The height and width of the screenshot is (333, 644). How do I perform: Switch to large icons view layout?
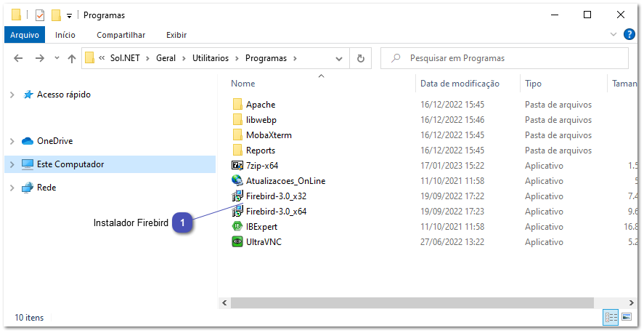627,317
